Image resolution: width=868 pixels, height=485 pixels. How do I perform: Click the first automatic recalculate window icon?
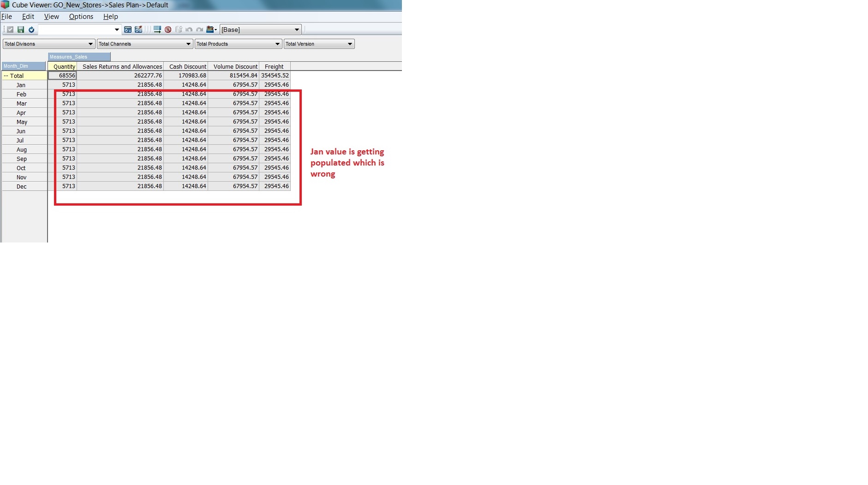[128, 30]
